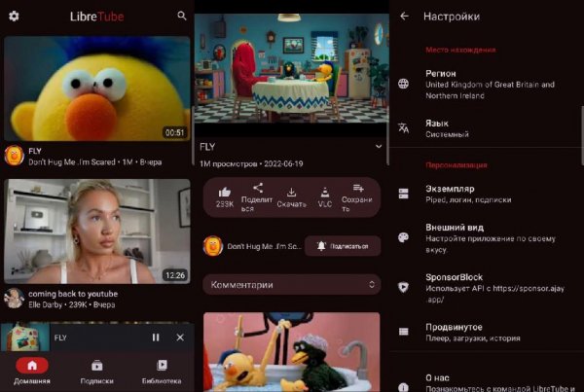Click the globe icon beside Регион
Viewport: 584px width, 392px height.
click(403, 84)
